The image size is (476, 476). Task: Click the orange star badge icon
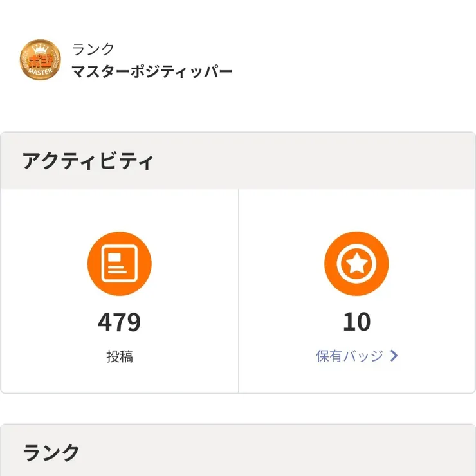coord(356,264)
